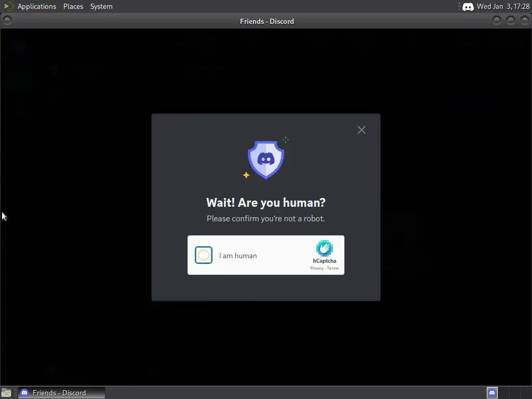Click the Discord tray icon in the top panel

(x=468, y=7)
